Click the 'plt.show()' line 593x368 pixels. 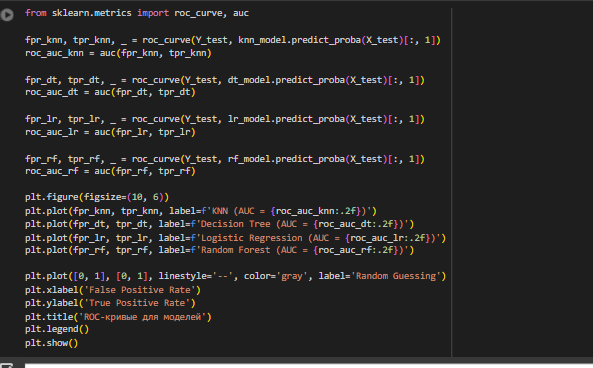pyautogui.click(x=51, y=343)
